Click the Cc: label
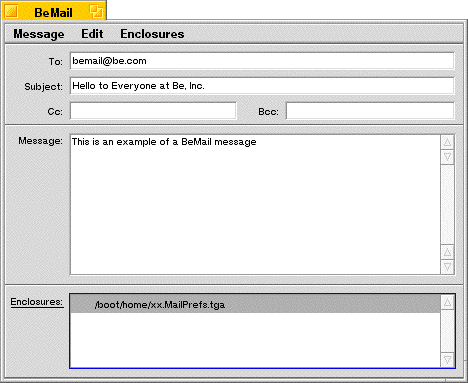The height and width of the screenshot is (383, 468). (x=55, y=111)
